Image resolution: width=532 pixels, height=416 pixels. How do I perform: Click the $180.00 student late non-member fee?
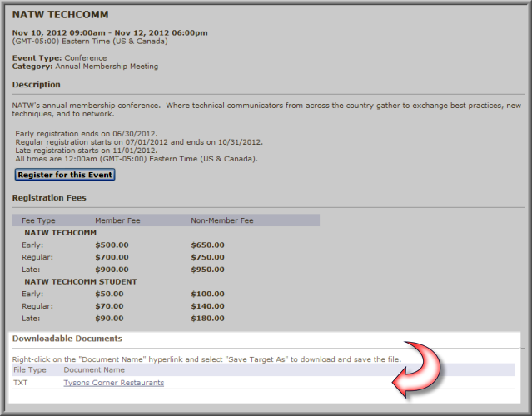[x=207, y=319]
